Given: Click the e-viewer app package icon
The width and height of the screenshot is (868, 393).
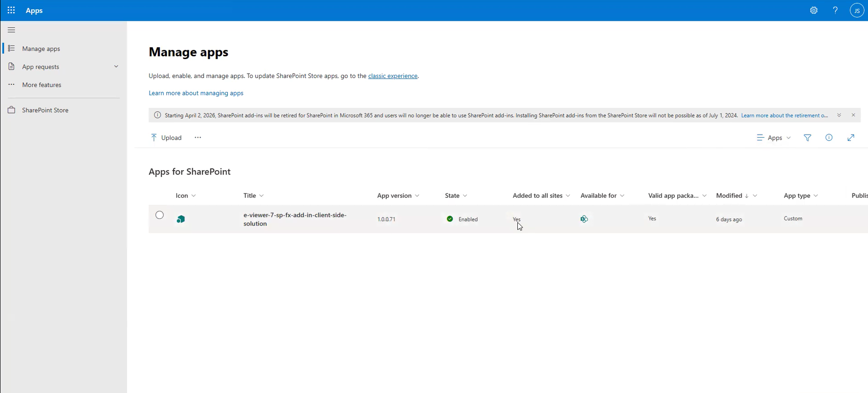Looking at the screenshot, I should click(x=180, y=219).
